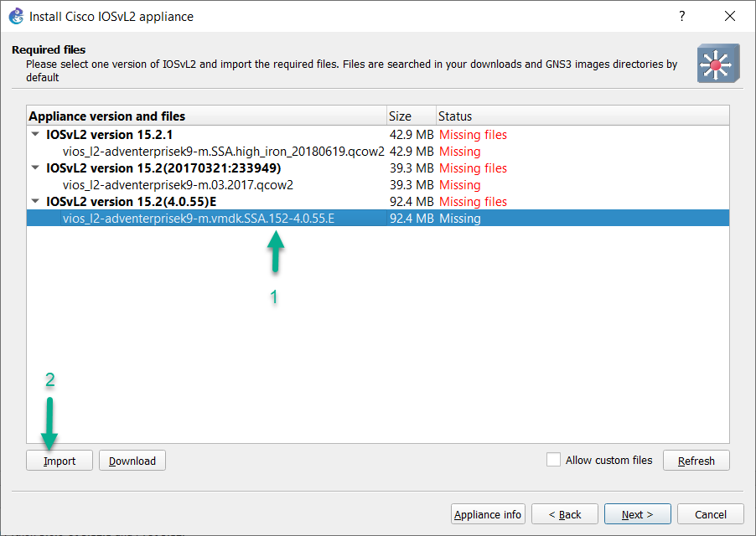756x536 pixels.
Task: Close the Install Cisco IOSvL2 dialog
Action: pos(730,16)
